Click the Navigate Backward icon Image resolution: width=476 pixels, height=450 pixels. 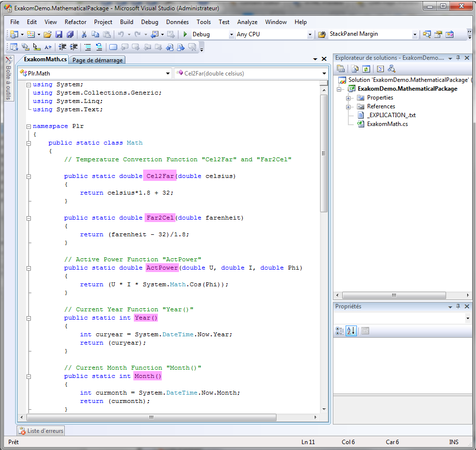(154, 34)
